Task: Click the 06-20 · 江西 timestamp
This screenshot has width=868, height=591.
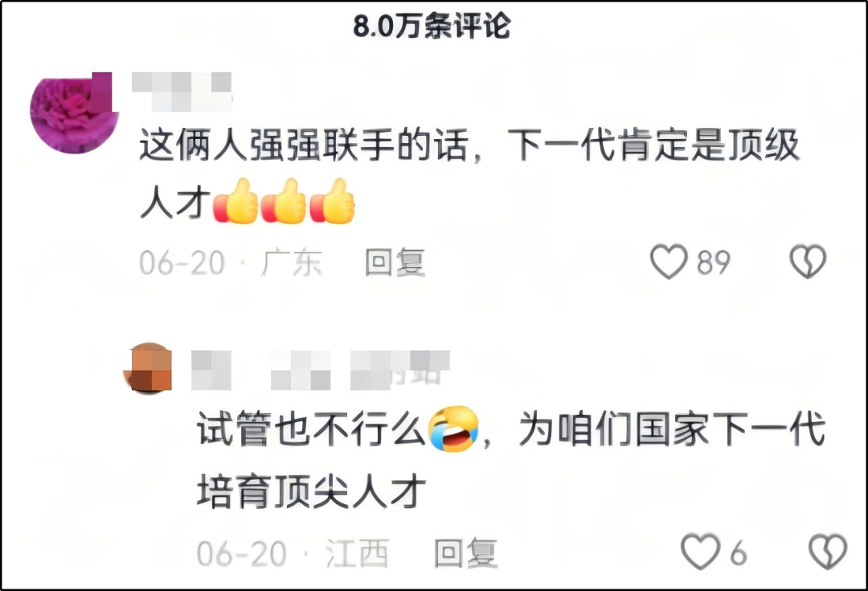Action: pyautogui.click(x=293, y=552)
